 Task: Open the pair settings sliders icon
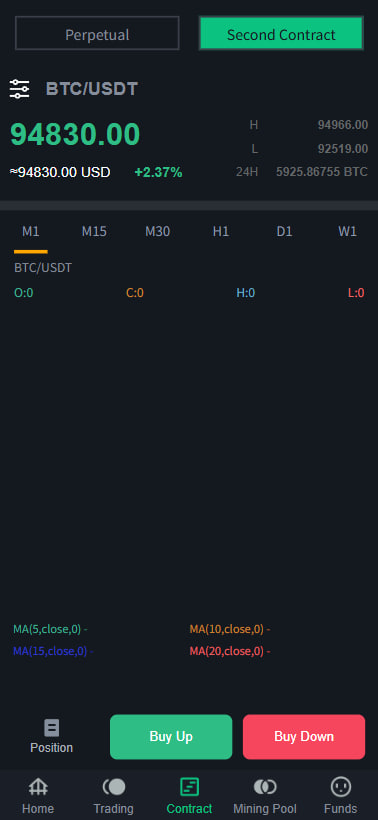[x=19, y=89]
